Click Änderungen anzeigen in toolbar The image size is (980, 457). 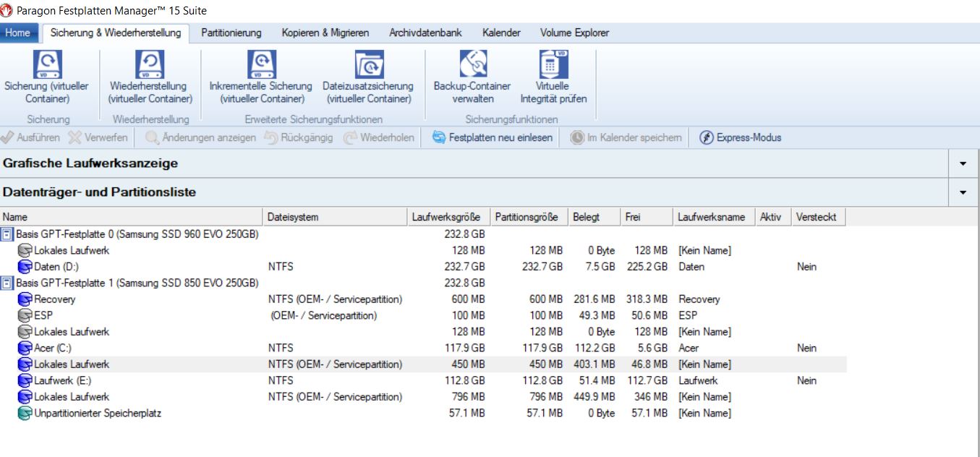tap(200, 137)
